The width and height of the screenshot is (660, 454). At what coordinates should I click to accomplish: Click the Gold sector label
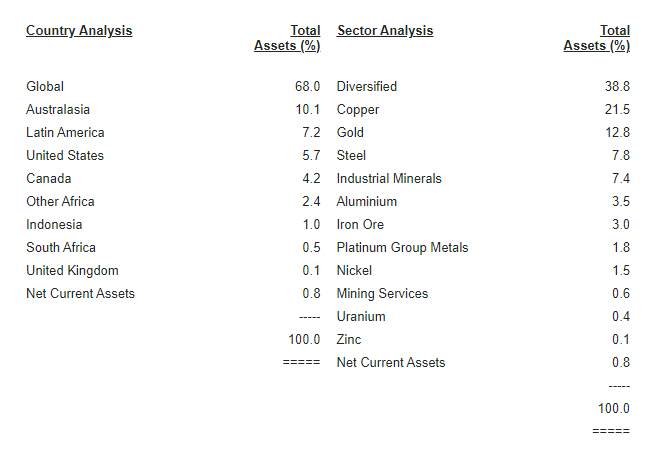350,133
